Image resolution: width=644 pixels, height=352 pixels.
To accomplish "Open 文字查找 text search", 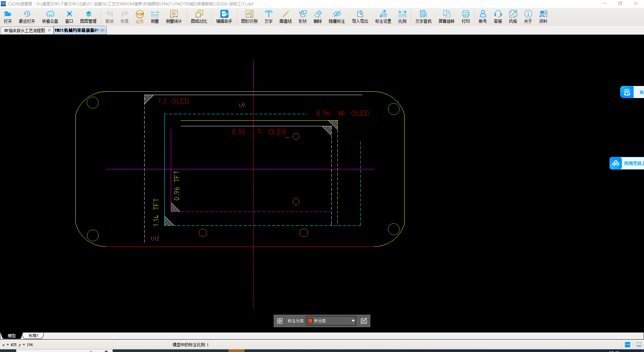I will pos(423,16).
